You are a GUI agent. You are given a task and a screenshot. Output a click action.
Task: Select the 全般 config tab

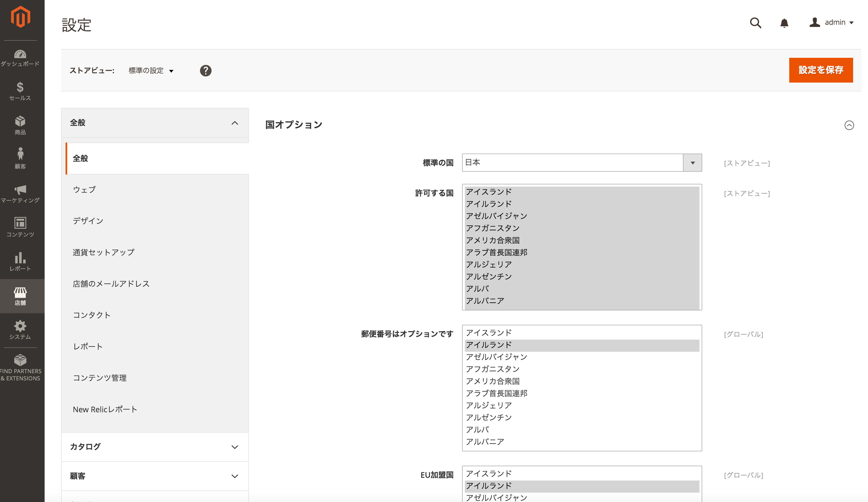tap(157, 158)
